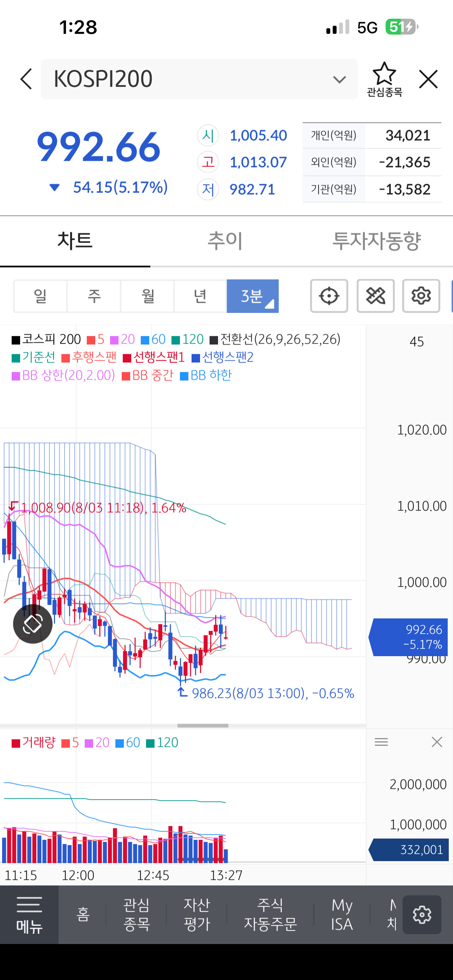Screen dimensions: 453x980
Task: Select the 월 monthly period toggle
Action: click(x=147, y=296)
